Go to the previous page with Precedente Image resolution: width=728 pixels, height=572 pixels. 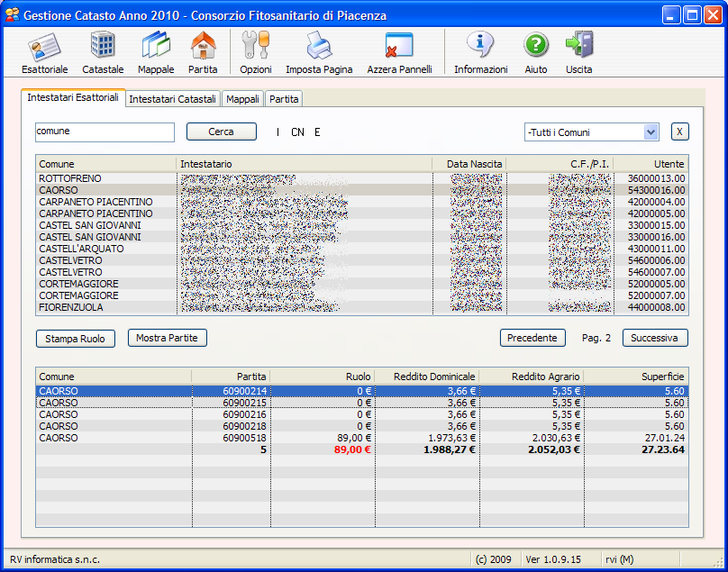(532, 338)
